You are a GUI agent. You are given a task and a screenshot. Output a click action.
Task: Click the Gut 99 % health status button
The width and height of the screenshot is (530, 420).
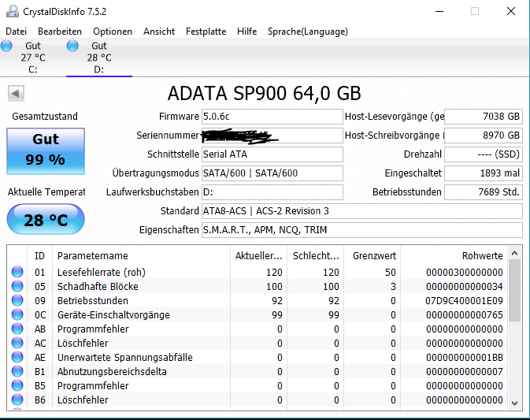pos(46,151)
